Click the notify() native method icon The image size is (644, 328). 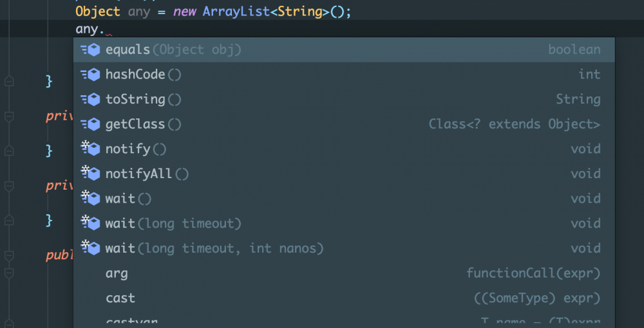pos(90,149)
